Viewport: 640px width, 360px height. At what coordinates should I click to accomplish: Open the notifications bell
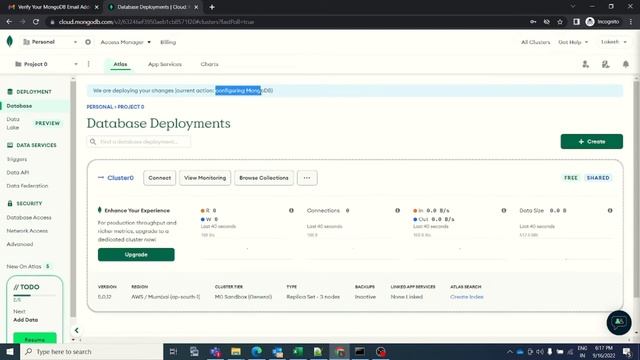click(x=625, y=64)
